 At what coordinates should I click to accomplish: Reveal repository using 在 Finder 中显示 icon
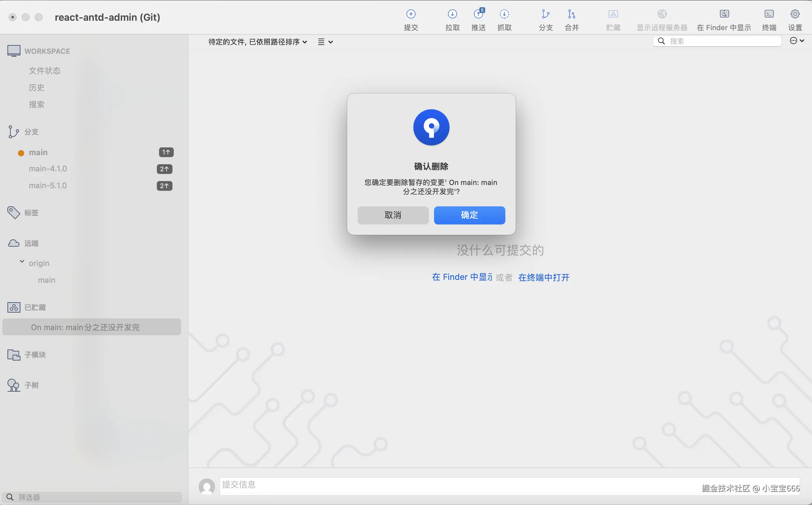click(x=724, y=19)
